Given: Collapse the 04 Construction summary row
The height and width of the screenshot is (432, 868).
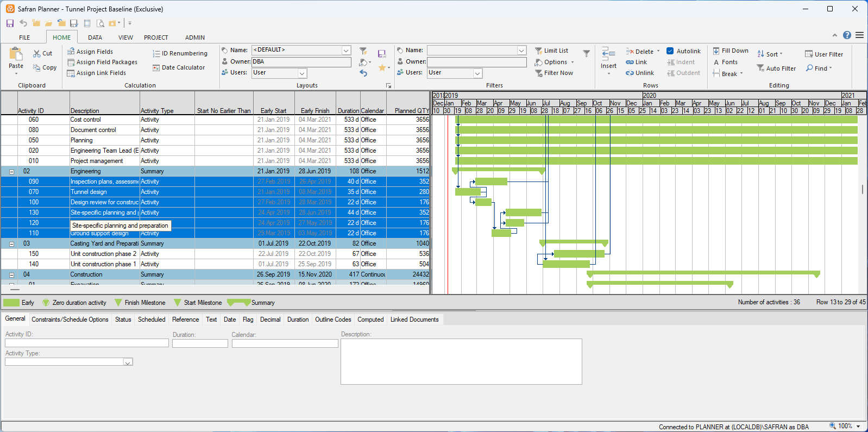Looking at the screenshot, I should pos(11,275).
